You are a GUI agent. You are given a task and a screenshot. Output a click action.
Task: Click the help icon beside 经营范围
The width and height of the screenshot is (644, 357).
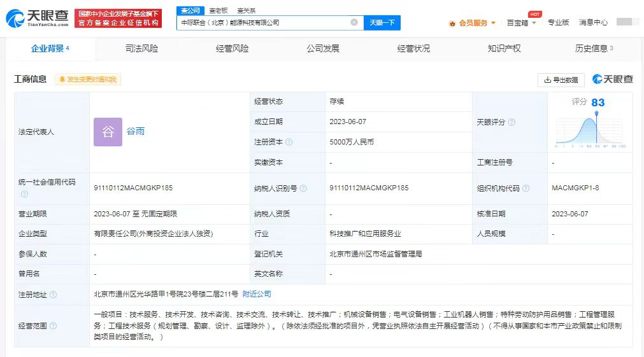53,326
